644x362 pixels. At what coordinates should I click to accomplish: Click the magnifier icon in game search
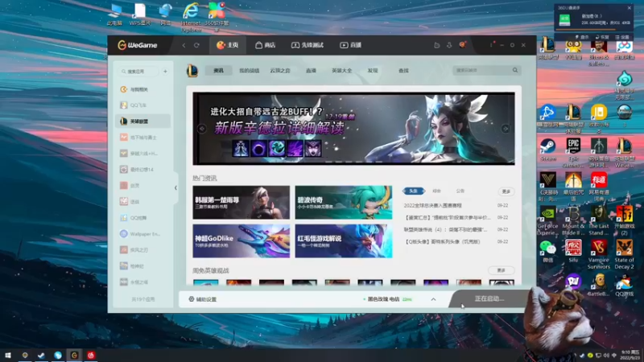pos(515,70)
